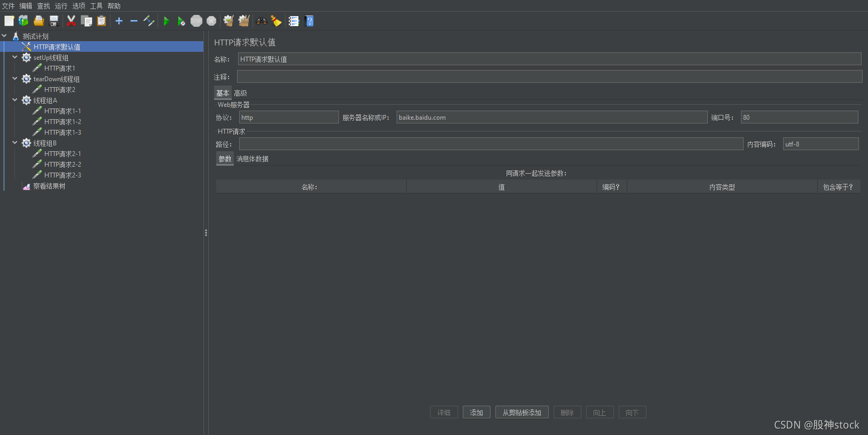
Task: Select the 测试计划 flask node
Action: [x=35, y=36]
